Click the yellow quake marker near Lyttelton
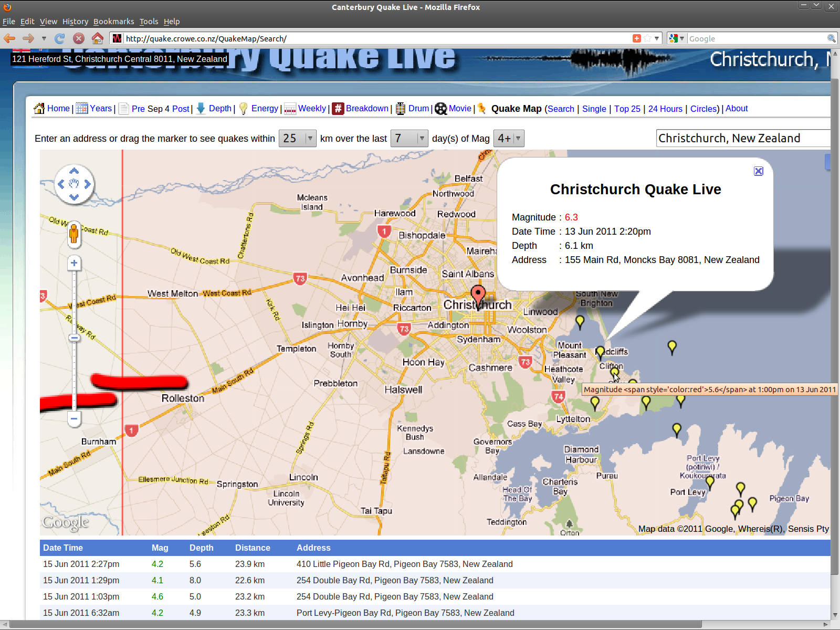 pyautogui.click(x=594, y=403)
